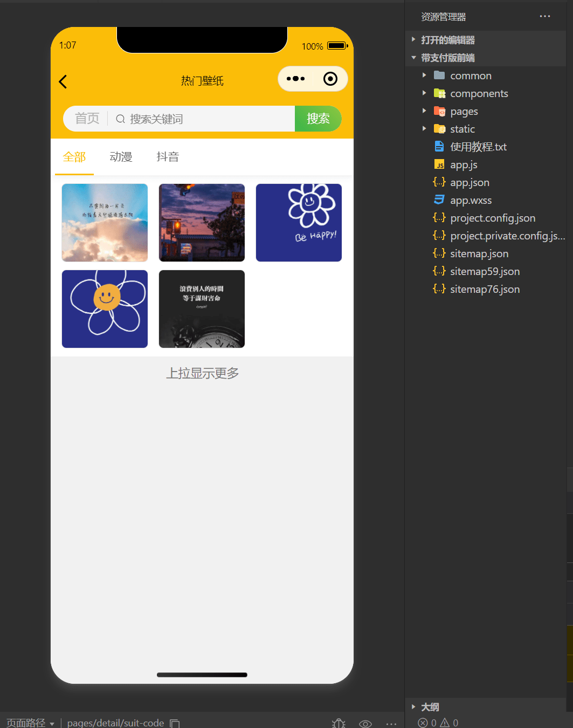Open the sky clouds wallpaper thumbnail

coord(105,223)
